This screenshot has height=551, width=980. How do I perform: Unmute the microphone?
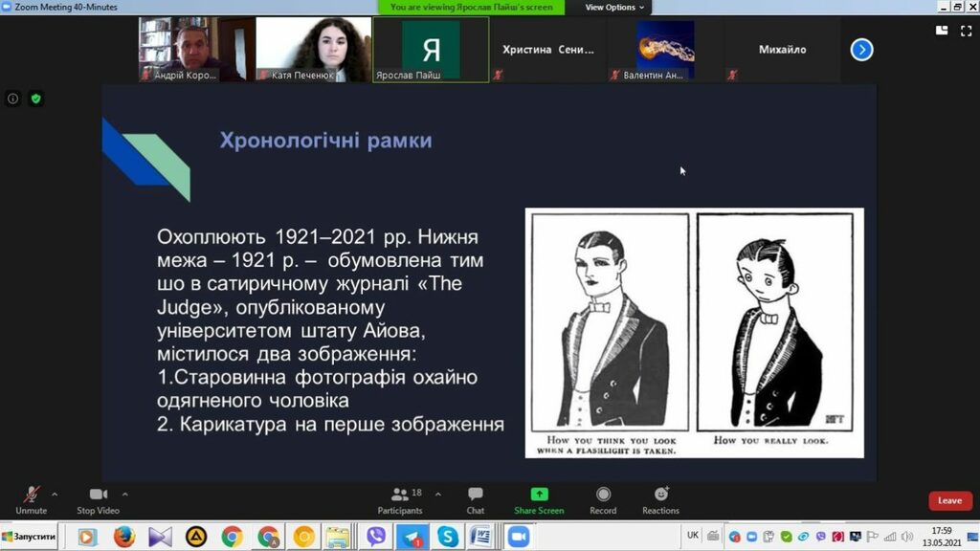pyautogui.click(x=31, y=498)
